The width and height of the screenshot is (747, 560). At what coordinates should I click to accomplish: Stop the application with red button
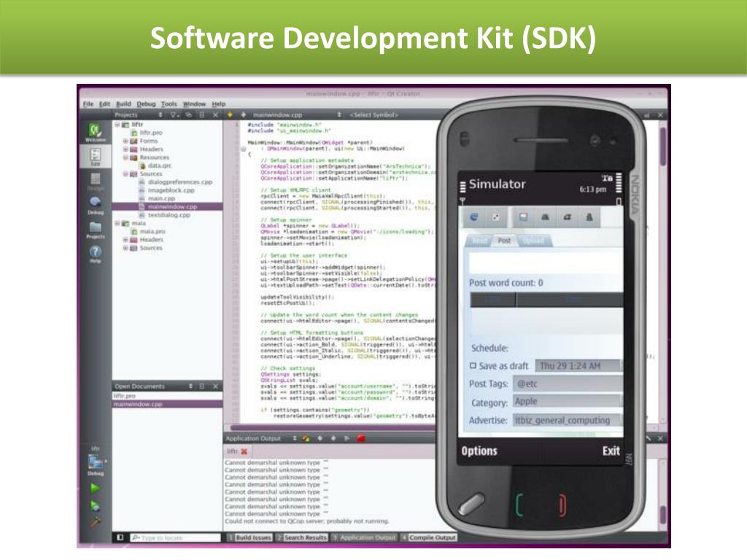point(360,438)
